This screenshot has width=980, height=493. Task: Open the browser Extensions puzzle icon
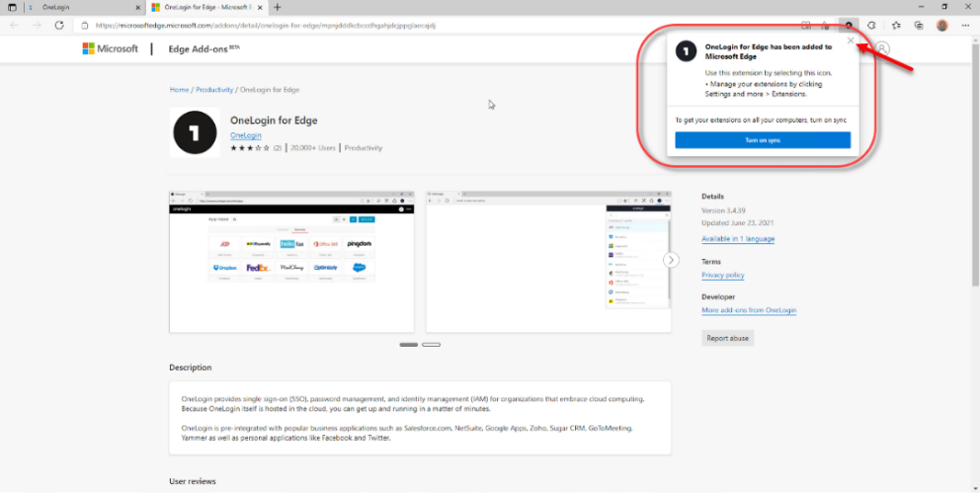871,25
